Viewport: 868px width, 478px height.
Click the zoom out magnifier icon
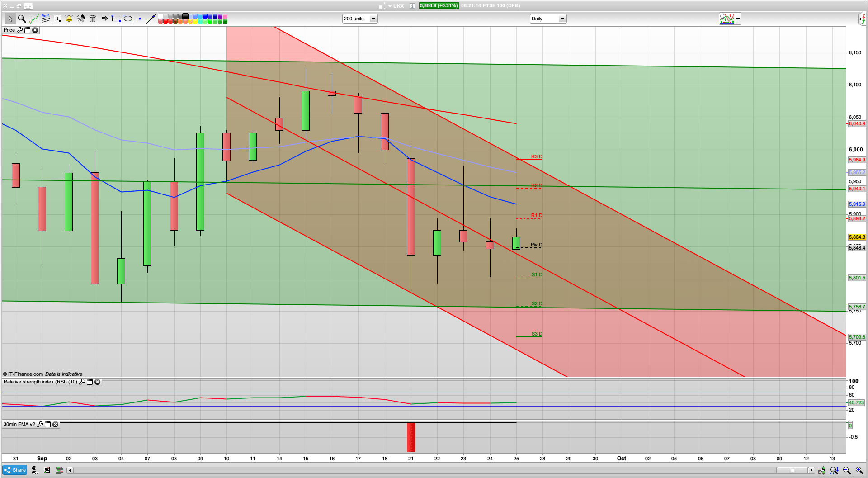pyautogui.click(x=847, y=470)
